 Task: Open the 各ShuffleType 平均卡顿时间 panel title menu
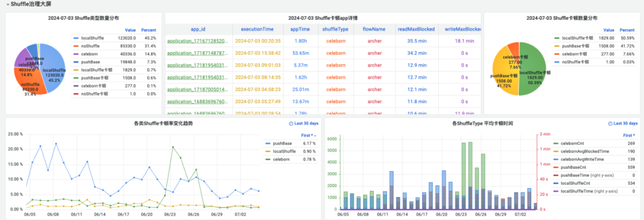pos(482,123)
